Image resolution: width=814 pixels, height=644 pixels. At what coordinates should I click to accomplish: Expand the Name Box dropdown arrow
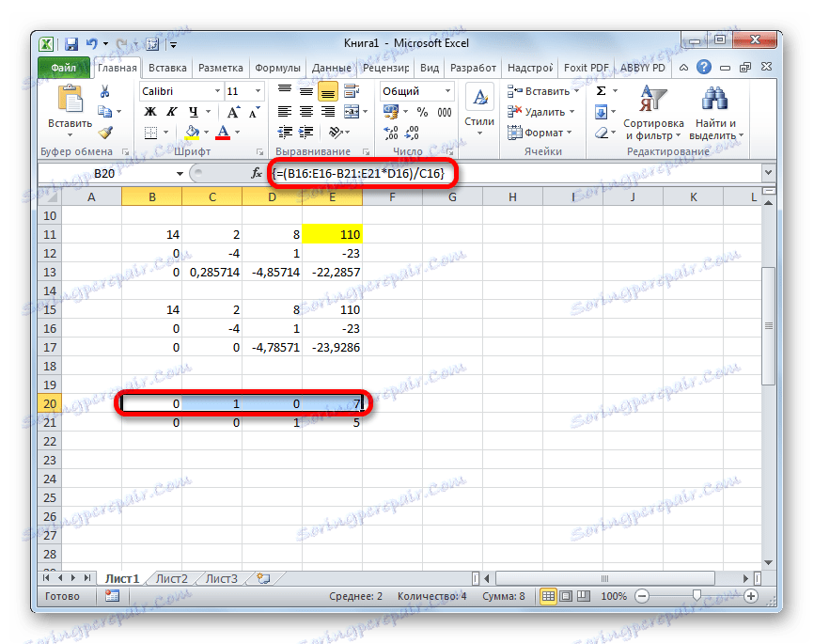[180, 174]
